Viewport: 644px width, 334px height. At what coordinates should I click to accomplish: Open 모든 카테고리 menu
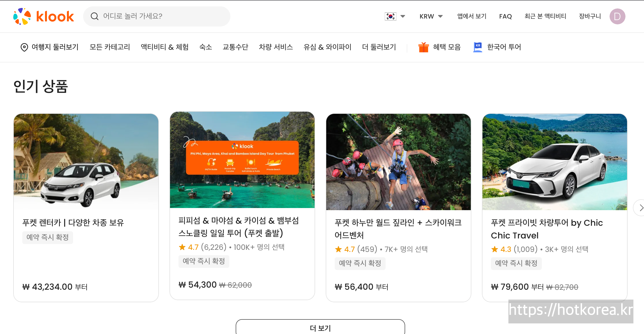point(110,47)
